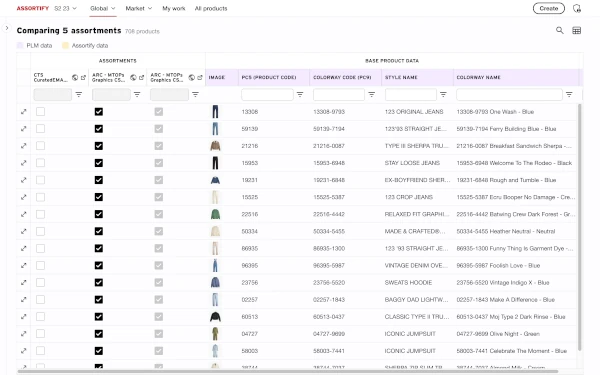
Task: Open second ARC - MTOPs assortment external link
Action: [200, 77]
